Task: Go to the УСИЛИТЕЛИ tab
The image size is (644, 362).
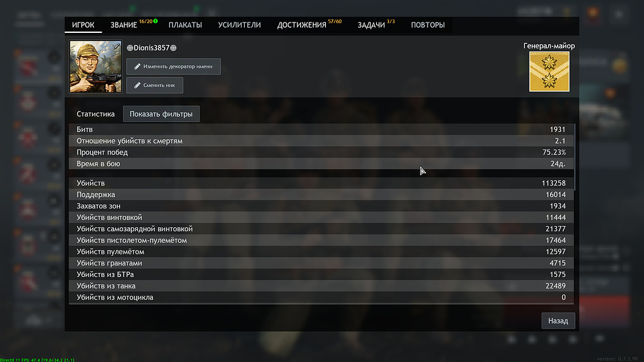Action: [239, 25]
